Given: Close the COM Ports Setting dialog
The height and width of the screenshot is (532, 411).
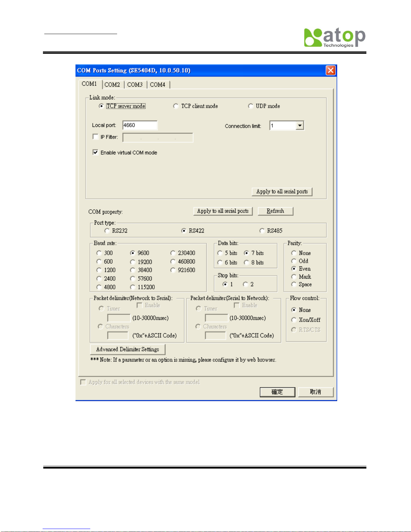Looking at the screenshot, I should click(x=330, y=70).
